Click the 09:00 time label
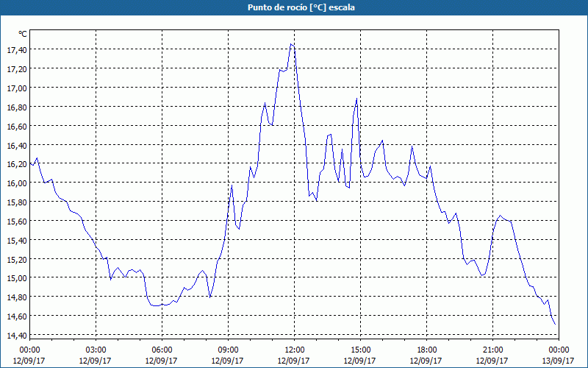The width and height of the screenshot is (588, 368). click(228, 350)
